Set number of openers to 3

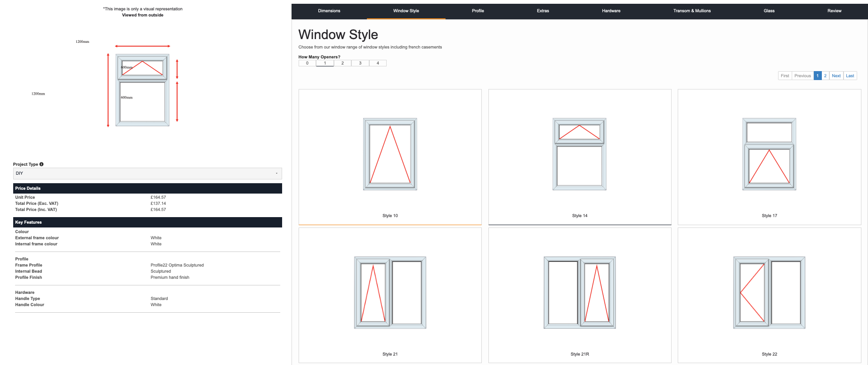tap(360, 63)
